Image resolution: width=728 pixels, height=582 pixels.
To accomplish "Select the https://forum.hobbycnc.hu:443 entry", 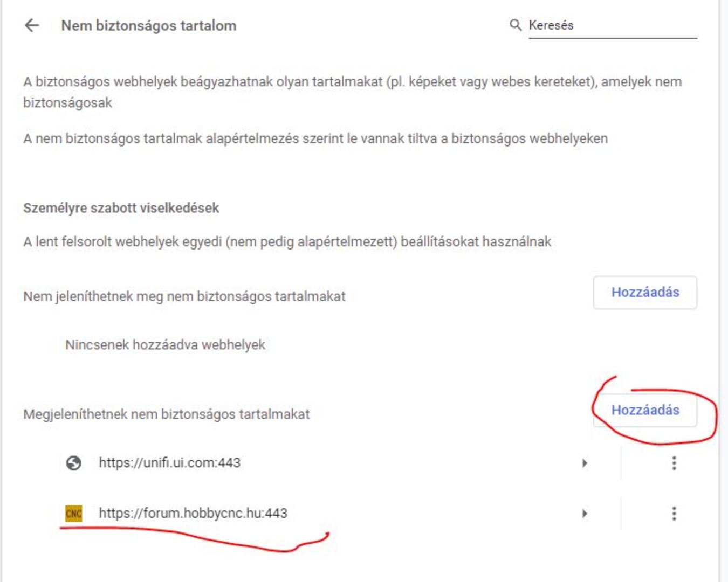I will tap(193, 513).
